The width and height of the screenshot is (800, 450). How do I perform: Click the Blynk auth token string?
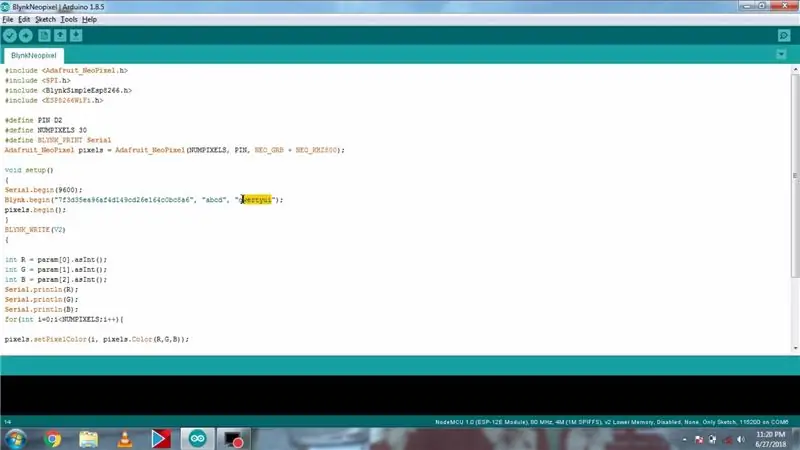point(123,200)
